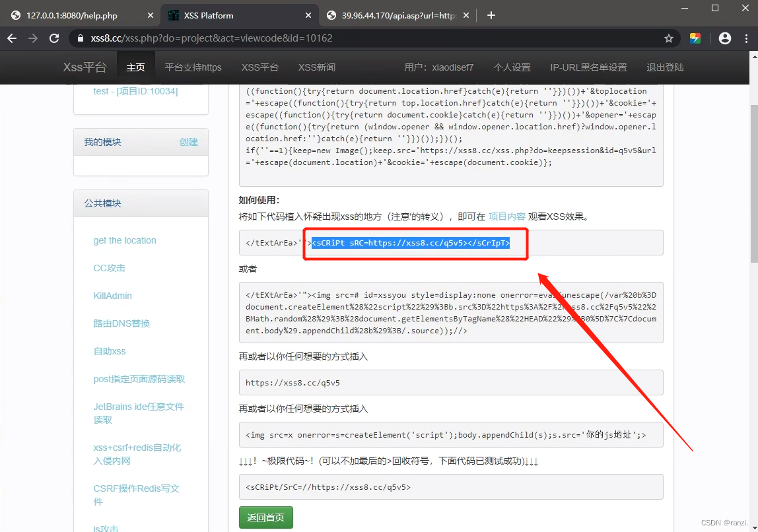Click the address bar URL
This screenshot has width=758, height=532.
point(211,38)
